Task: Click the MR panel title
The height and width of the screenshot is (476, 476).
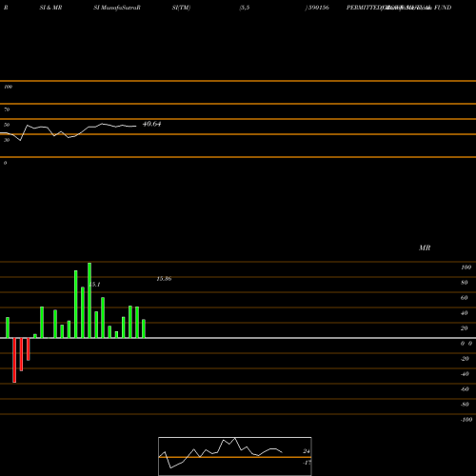Action: 425,248
